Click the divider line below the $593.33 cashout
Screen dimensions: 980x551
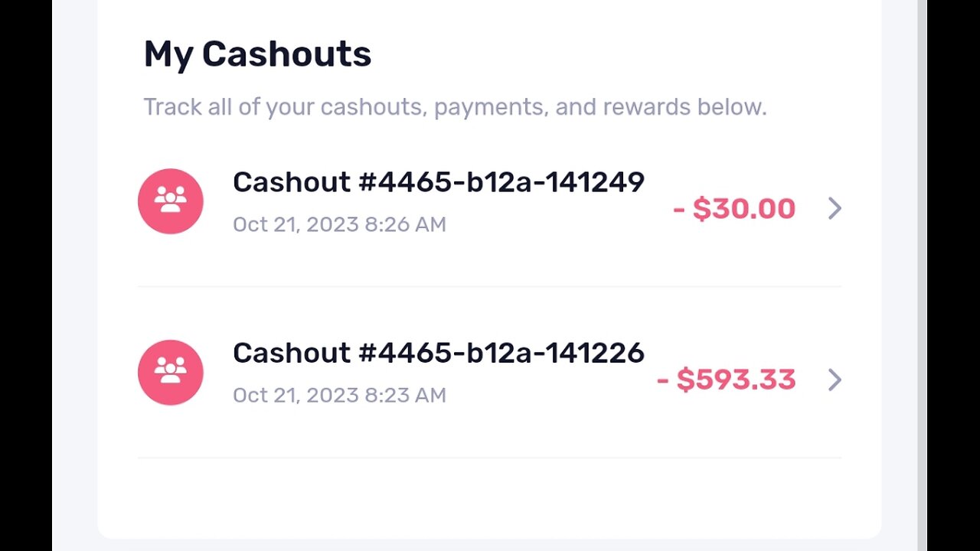[x=490, y=458]
